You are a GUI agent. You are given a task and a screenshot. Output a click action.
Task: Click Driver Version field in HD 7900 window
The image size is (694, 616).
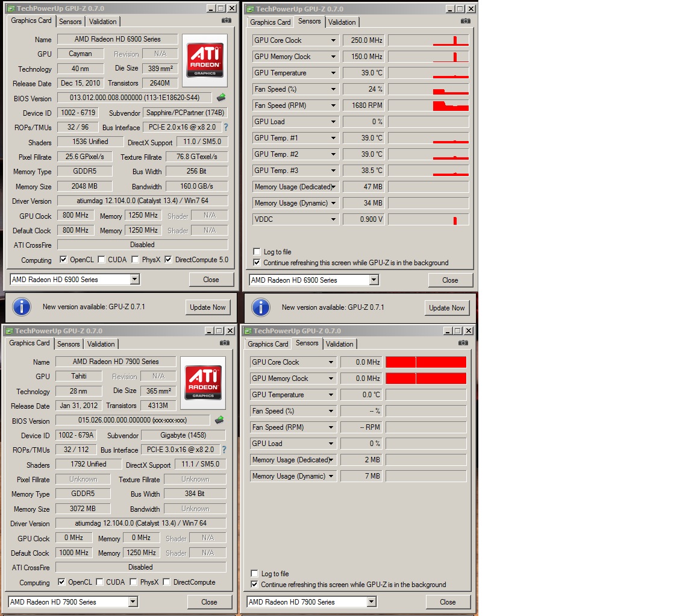tap(141, 523)
